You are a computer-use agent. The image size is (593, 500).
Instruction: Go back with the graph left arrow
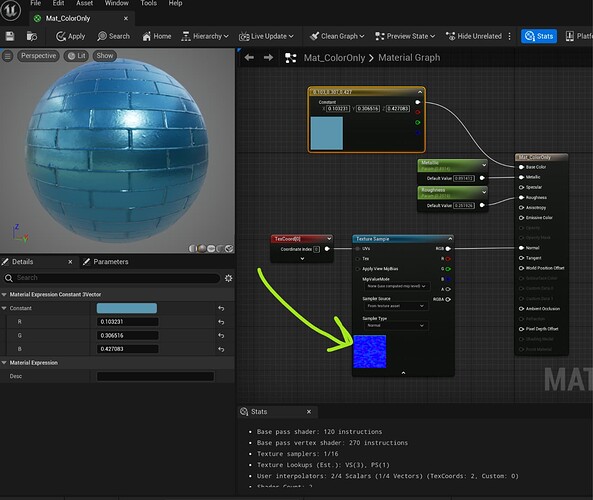click(x=249, y=57)
